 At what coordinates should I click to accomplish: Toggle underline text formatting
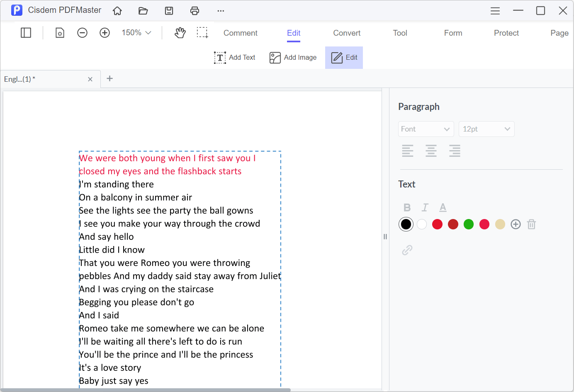(443, 207)
